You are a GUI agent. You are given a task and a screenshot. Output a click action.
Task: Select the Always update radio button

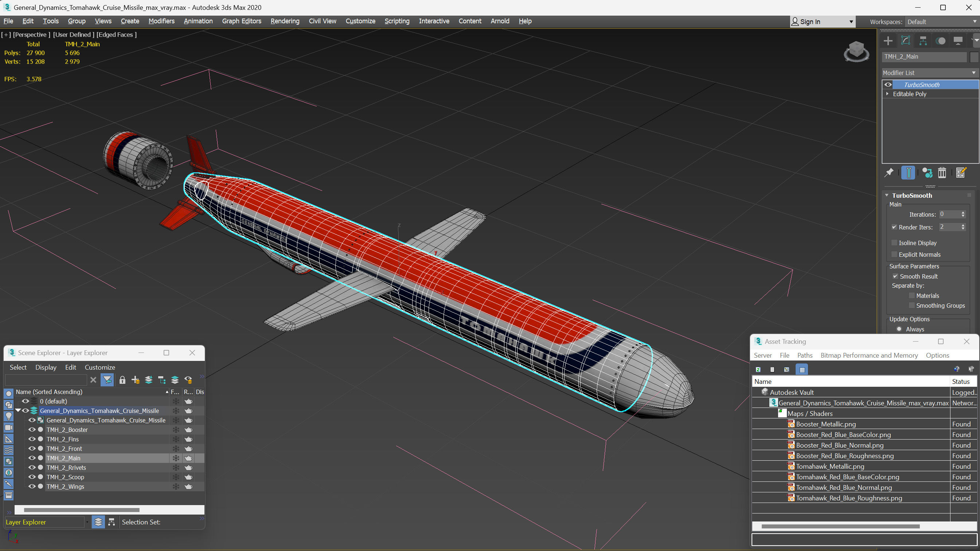point(899,329)
